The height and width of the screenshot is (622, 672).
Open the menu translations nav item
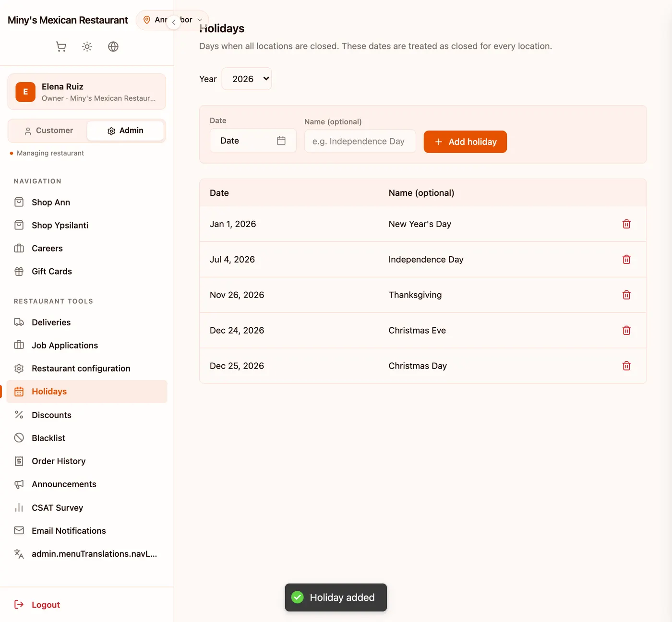(87, 554)
